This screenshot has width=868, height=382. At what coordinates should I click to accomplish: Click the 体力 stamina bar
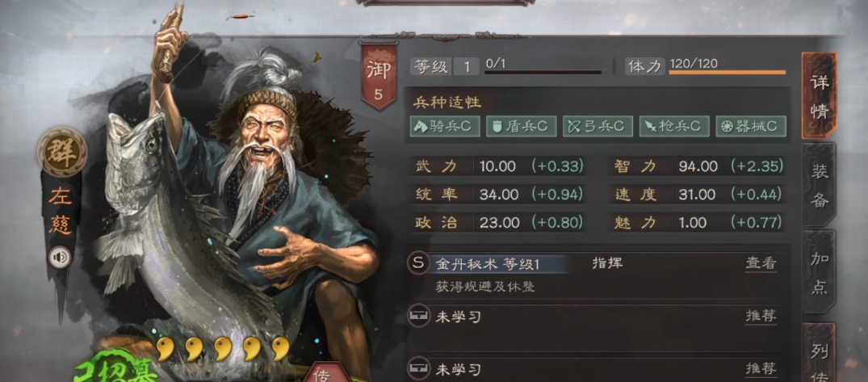727,72
